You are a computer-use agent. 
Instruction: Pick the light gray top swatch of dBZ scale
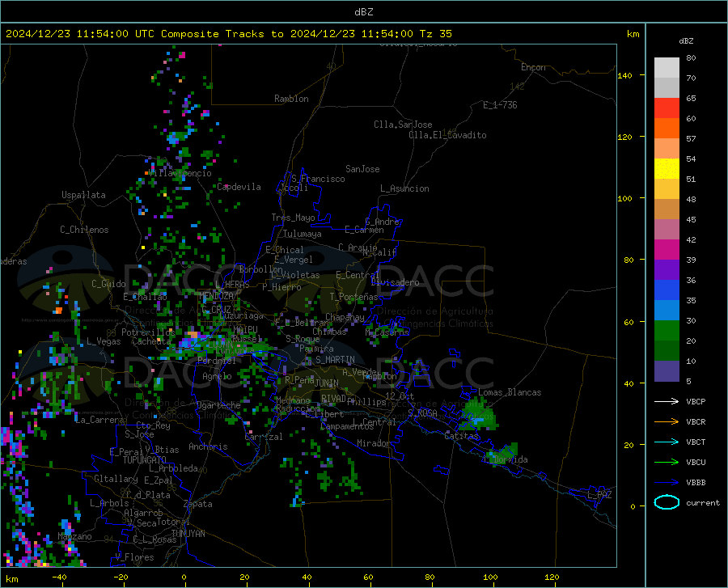pos(667,68)
